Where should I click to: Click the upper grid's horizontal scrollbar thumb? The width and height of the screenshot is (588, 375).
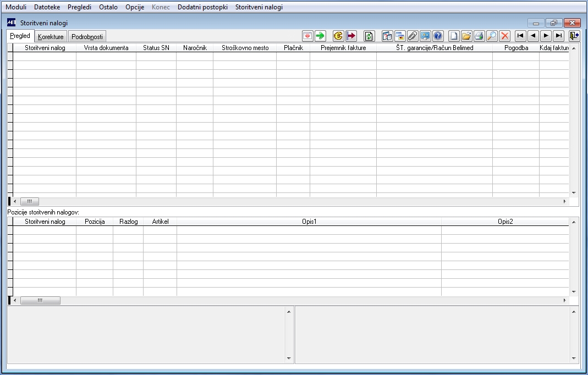(x=30, y=201)
